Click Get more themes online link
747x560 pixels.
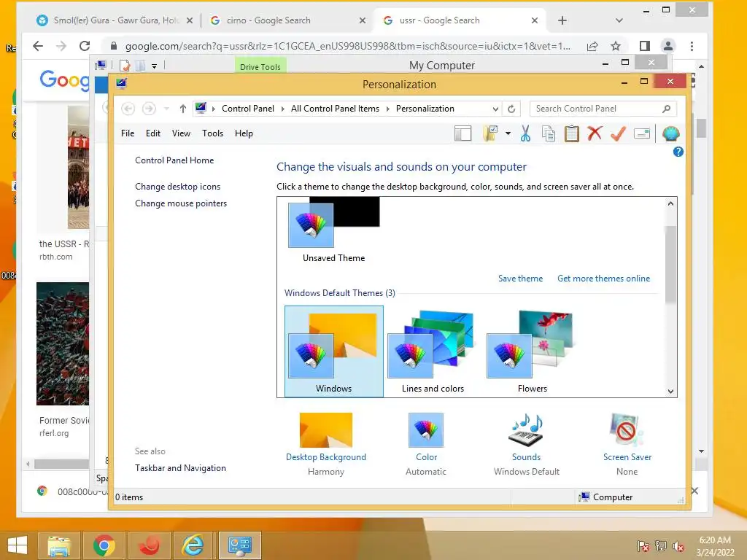point(603,279)
